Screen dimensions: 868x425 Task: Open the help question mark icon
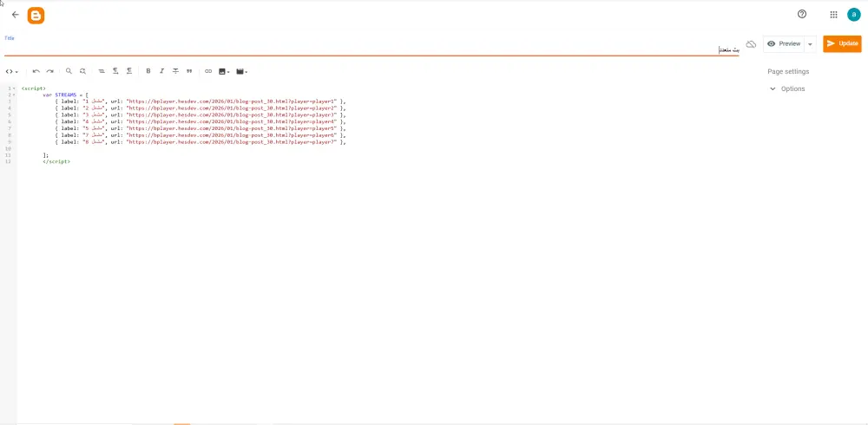tap(801, 15)
